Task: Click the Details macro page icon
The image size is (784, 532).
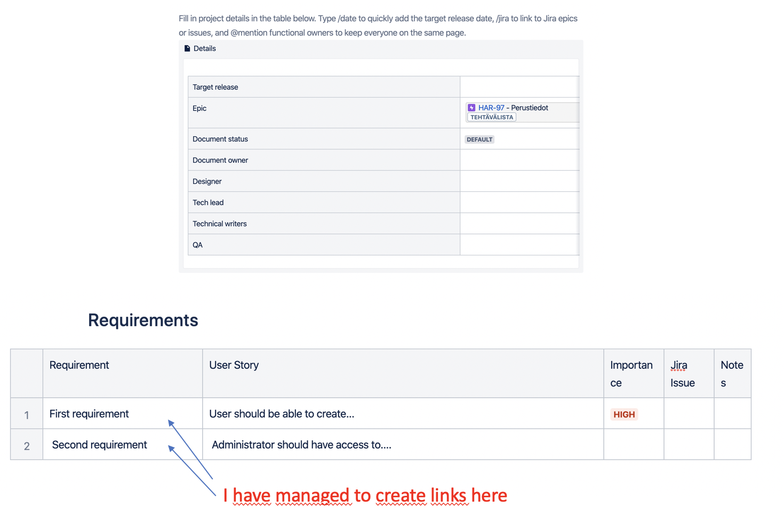Action: [x=187, y=49]
